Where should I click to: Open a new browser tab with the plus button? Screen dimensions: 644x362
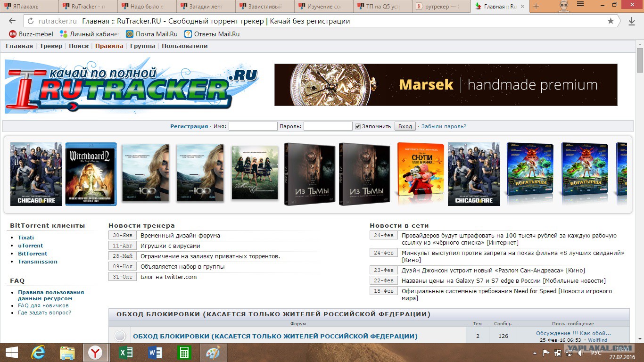point(536,7)
